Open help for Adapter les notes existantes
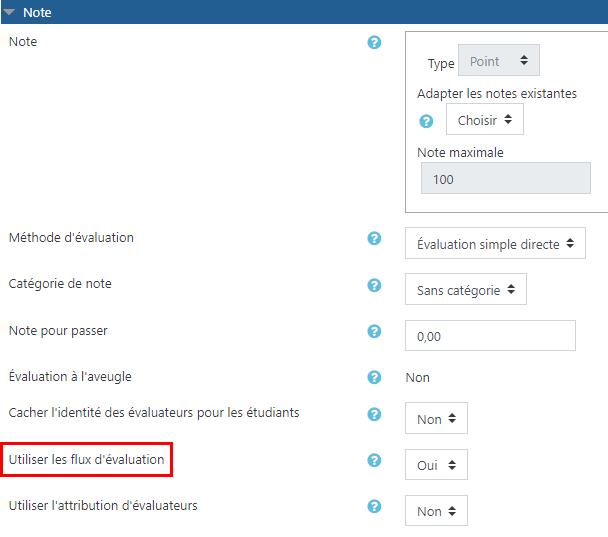608x537 pixels. (426, 121)
